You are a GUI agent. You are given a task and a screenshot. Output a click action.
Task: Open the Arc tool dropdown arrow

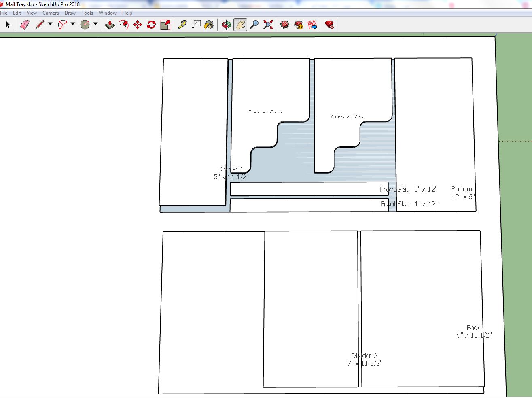[x=73, y=24]
